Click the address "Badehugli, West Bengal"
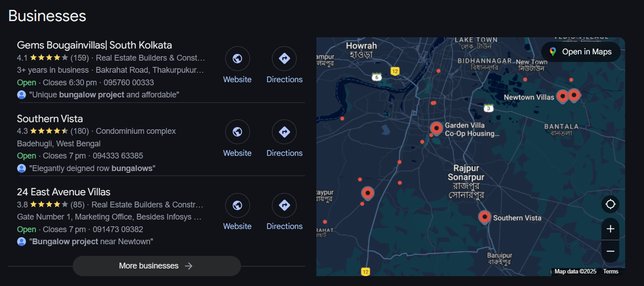This screenshot has width=644, height=286. click(59, 144)
